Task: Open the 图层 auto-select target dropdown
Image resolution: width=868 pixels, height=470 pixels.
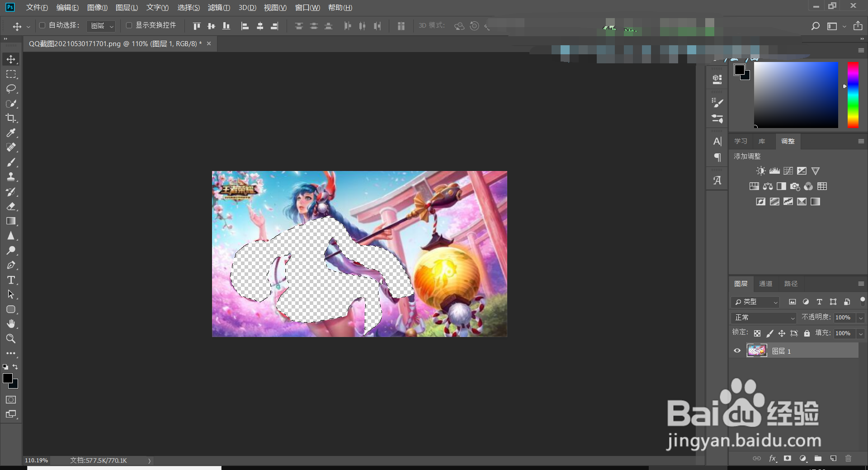Action: (101, 26)
